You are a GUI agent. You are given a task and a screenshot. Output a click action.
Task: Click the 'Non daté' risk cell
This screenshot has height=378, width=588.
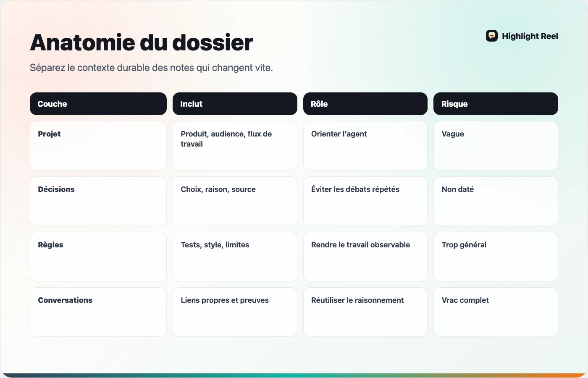point(496,201)
